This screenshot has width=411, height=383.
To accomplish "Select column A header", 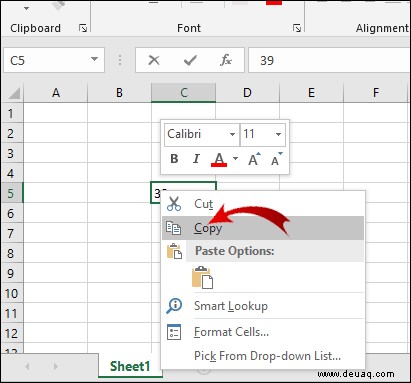I will pyautogui.click(x=56, y=93).
